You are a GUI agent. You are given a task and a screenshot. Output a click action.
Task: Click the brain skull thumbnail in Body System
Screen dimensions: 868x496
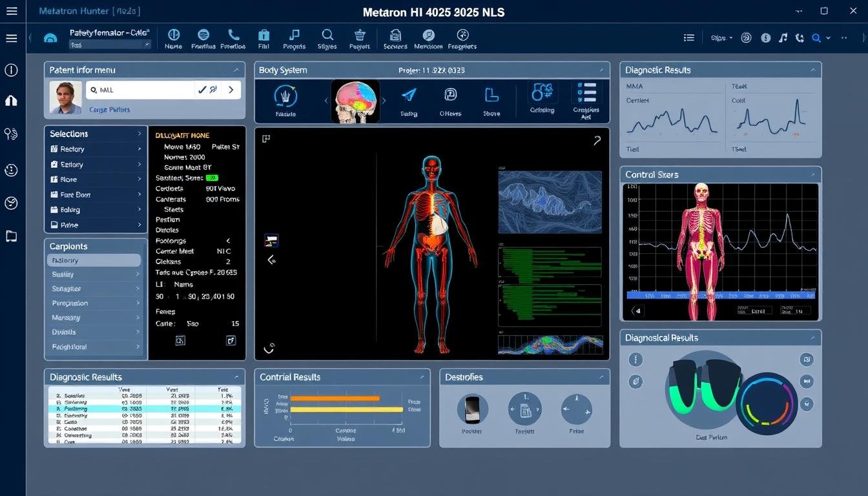coord(355,101)
